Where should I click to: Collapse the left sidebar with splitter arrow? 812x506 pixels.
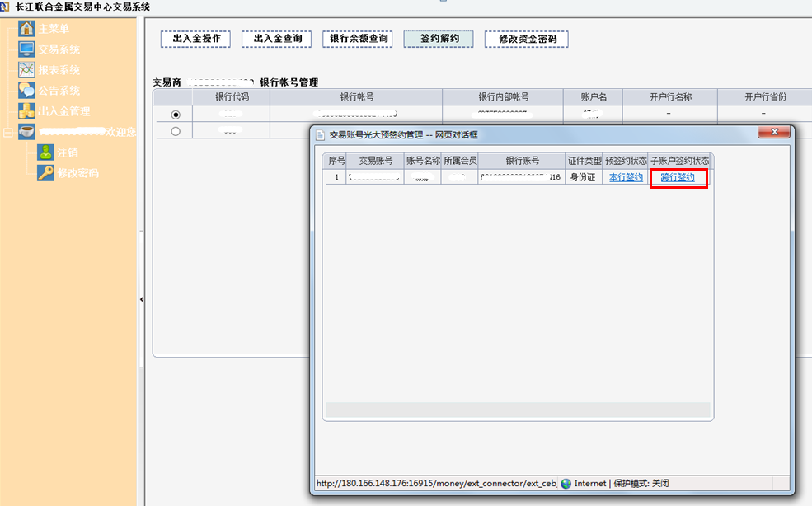coord(141,299)
